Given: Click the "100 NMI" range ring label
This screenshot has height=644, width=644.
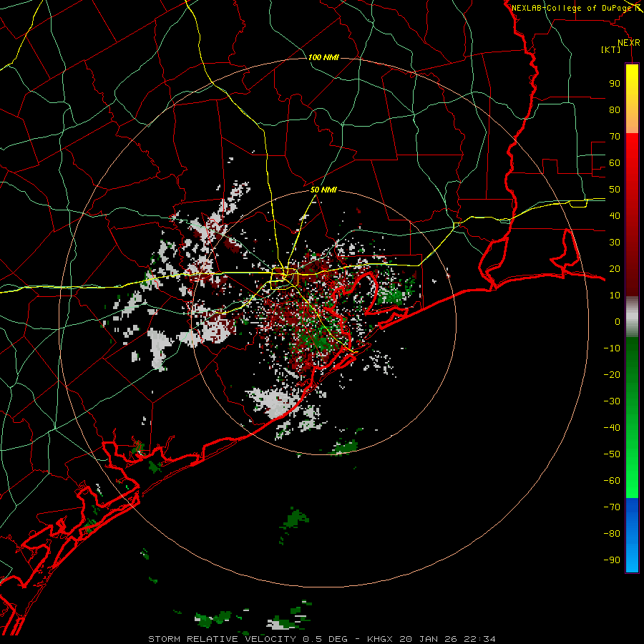Looking at the screenshot, I should click(x=323, y=57).
